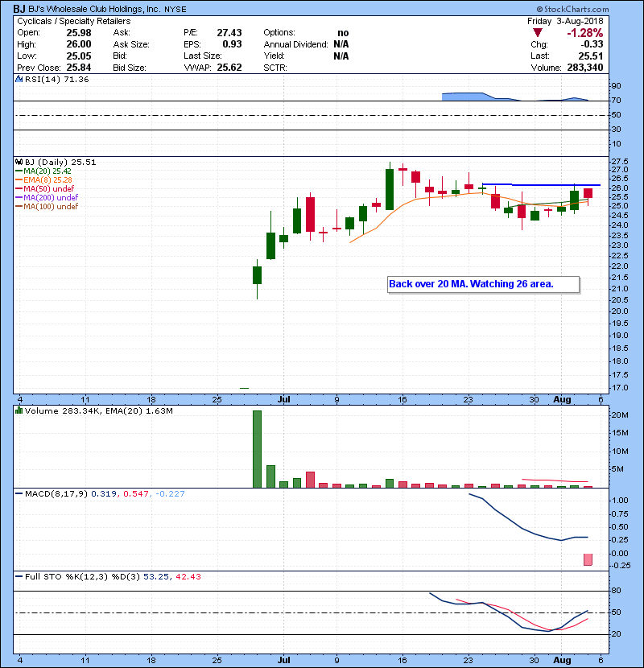Click the stochastic %D value 42.43
The width and height of the screenshot is (644, 668).
coord(188,577)
